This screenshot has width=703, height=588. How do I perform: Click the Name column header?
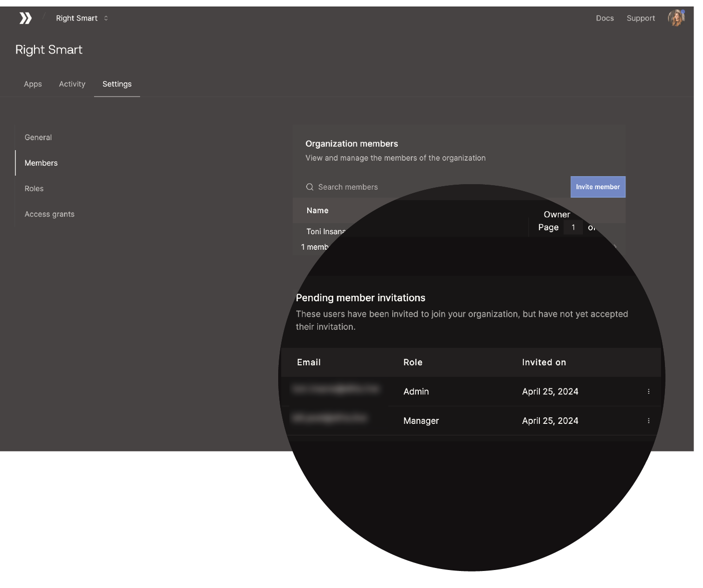pyautogui.click(x=318, y=210)
